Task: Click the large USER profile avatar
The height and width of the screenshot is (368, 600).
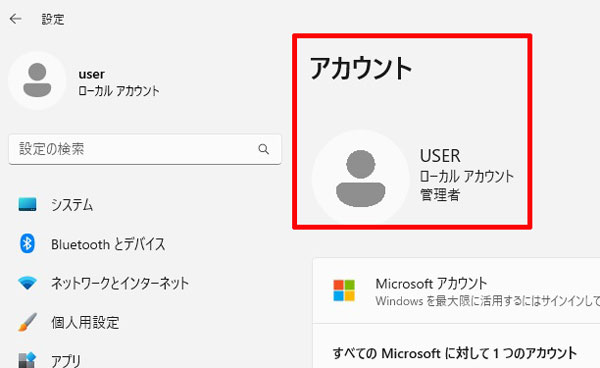Action: coord(360,178)
